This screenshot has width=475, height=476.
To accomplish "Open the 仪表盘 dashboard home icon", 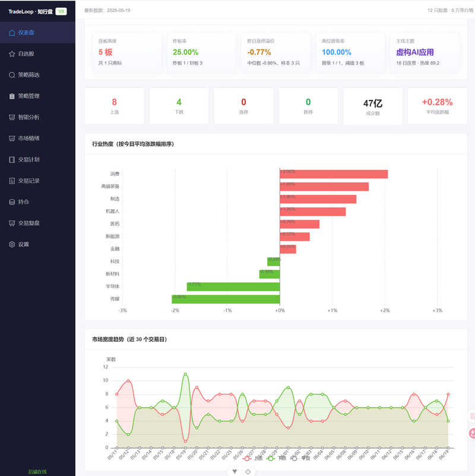I will (12, 33).
